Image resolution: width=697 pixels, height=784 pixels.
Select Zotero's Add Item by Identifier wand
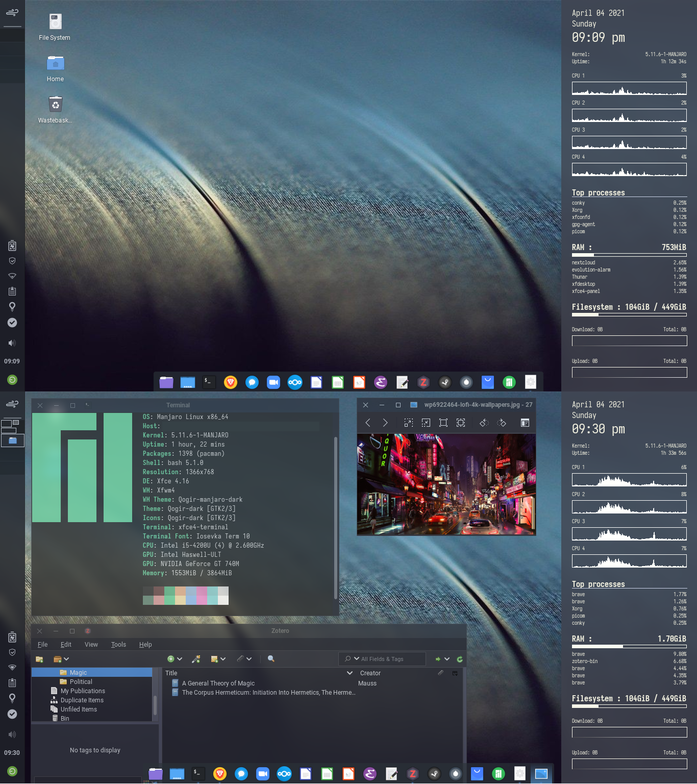pyautogui.click(x=196, y=659)
